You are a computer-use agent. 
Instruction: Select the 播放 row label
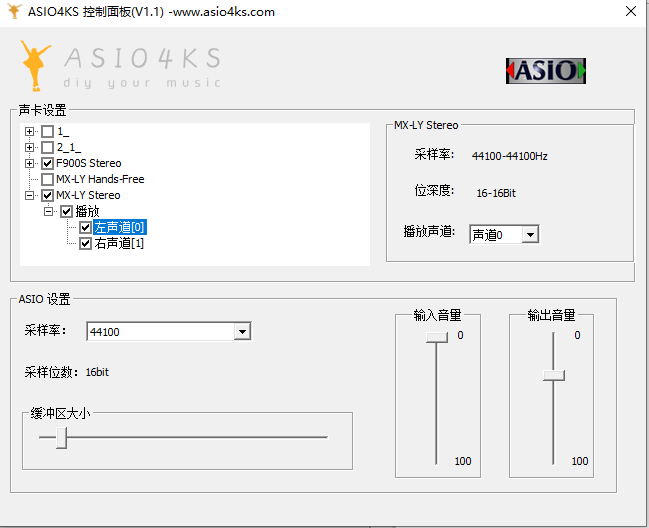[x=87, y=211]
